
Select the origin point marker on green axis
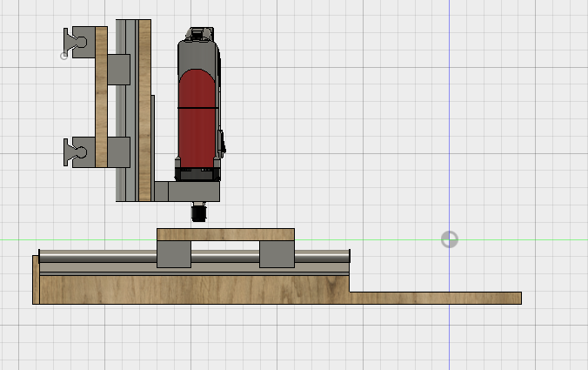pos(449,239)
